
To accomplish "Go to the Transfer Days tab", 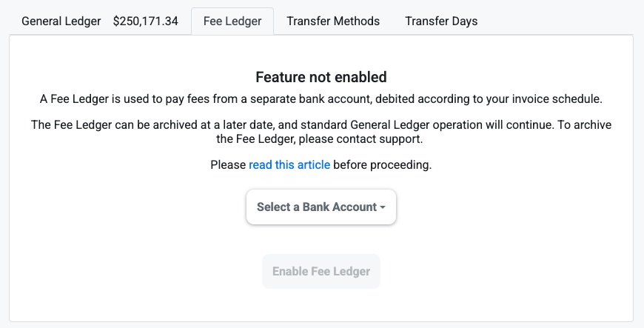I will tap(441, 21).
